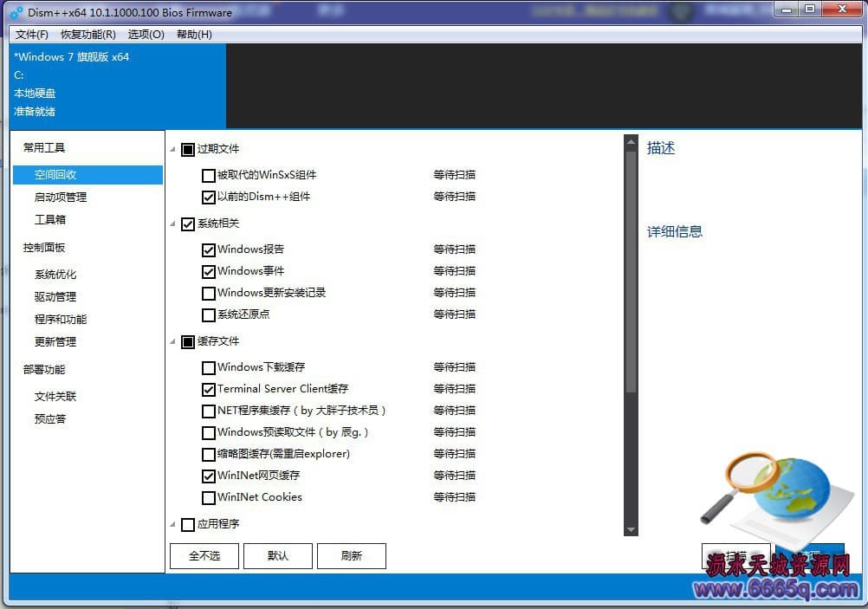Screen dimensions: 868x609
Task: Open 驱动管理 in the sidebar
Action: click(x=55, y=297)
